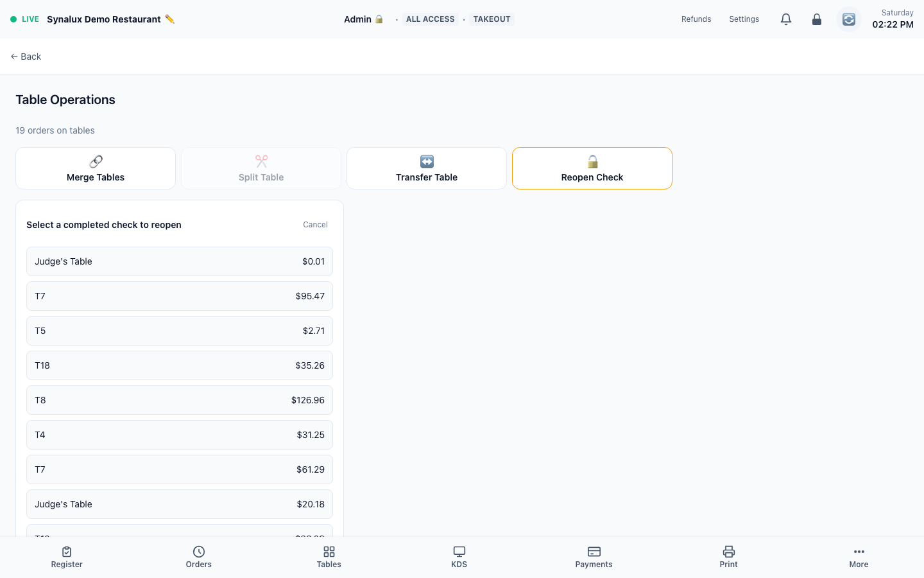Open Orders clock icon in bottom bar
This screenshot has height=578, width=924.
click(199, 552)
